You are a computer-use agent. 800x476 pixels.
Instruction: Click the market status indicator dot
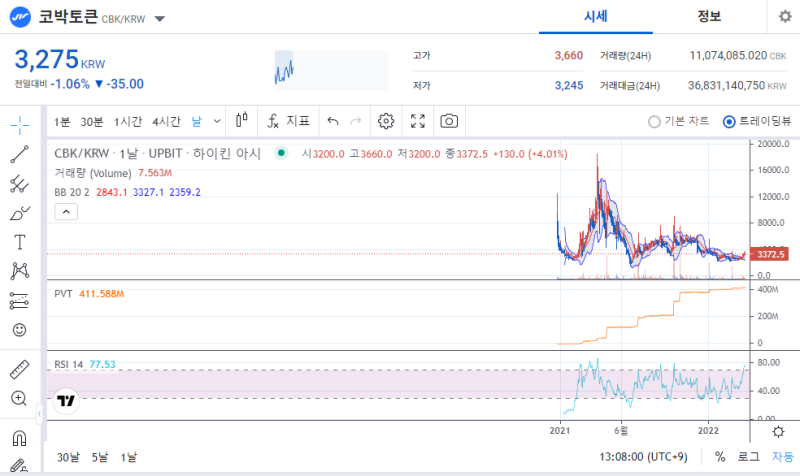click(281, 153)
